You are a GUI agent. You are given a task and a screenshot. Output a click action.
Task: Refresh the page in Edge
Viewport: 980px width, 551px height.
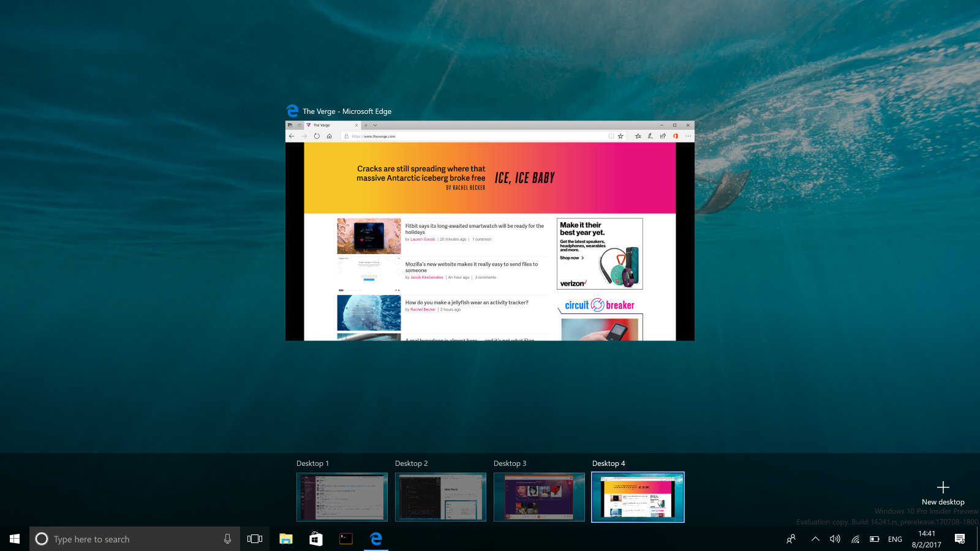(317, 136)
